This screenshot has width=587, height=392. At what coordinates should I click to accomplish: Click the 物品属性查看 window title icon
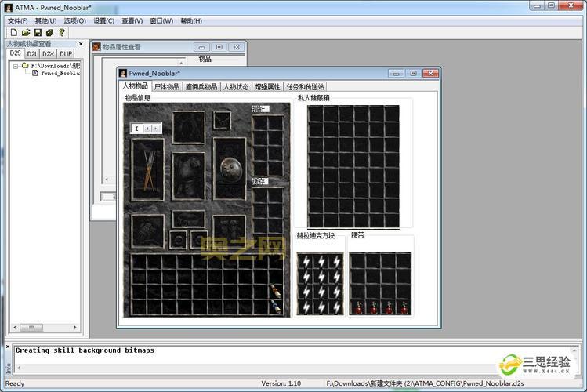[x=96, y=47]
